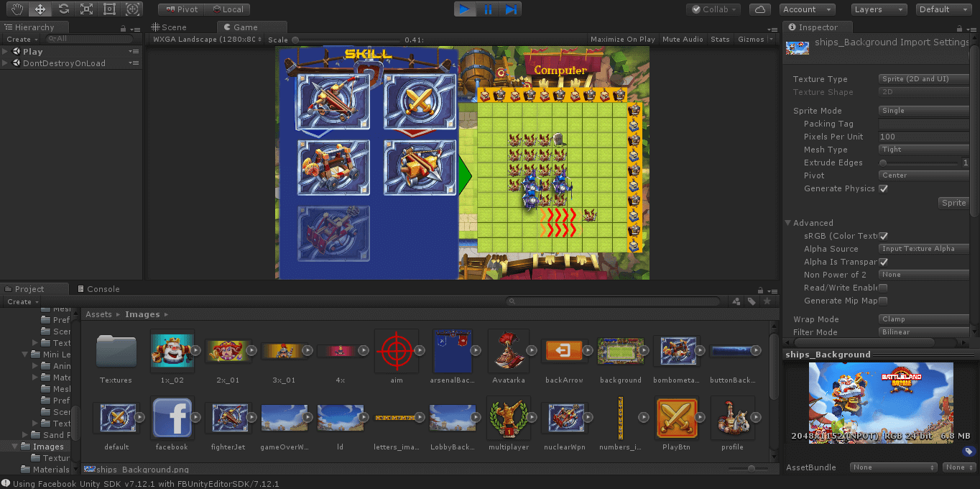Open the Texture Type dropdown
This screenshot has height=489, width=980.
925,79
